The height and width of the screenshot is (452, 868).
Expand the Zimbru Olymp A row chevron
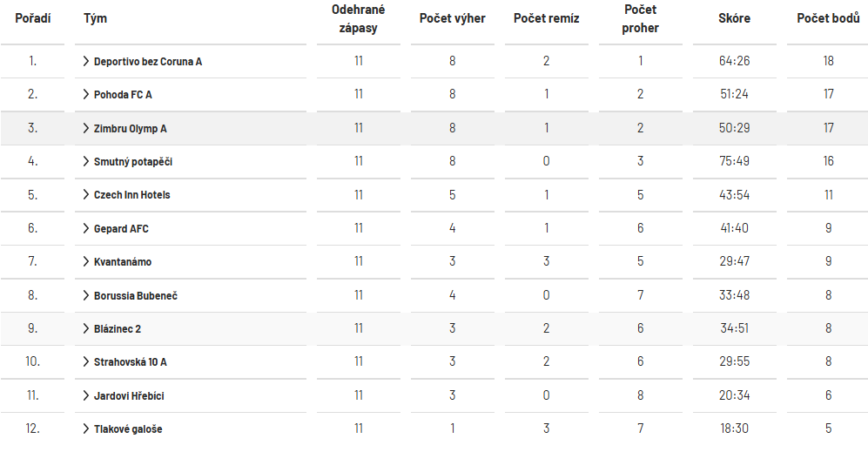(86, 128)
